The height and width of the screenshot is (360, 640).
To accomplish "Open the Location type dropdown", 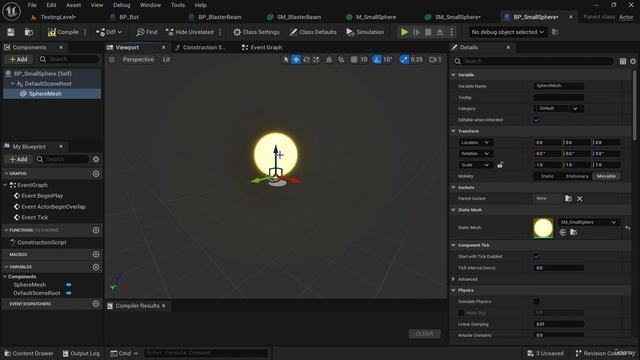I will pyautogui.click(x=475, y=142).
